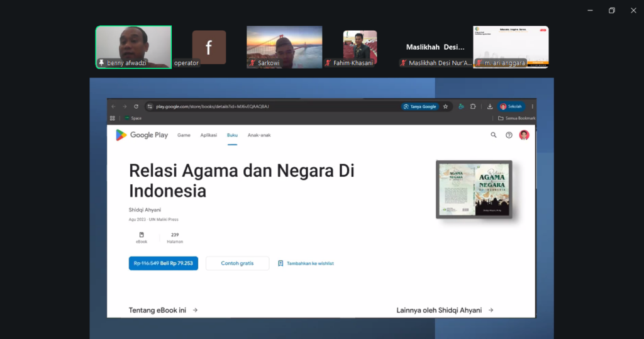This screenshot has width=644, height=339.
Task: Click the Google Play logo
Action: (x=142, y=135)
